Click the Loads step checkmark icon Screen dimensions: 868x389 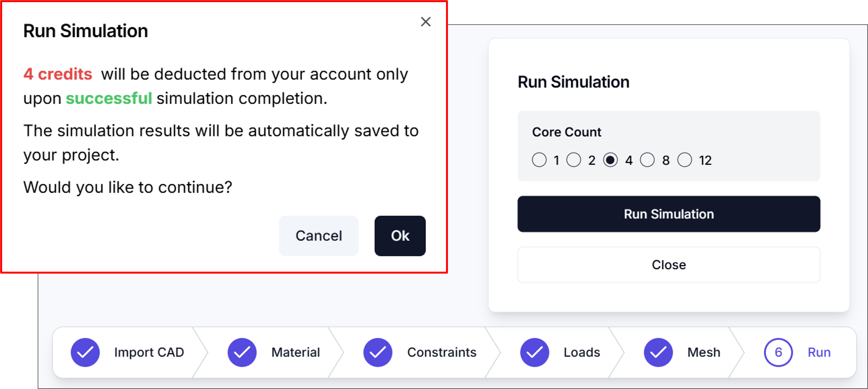point(534,352)
